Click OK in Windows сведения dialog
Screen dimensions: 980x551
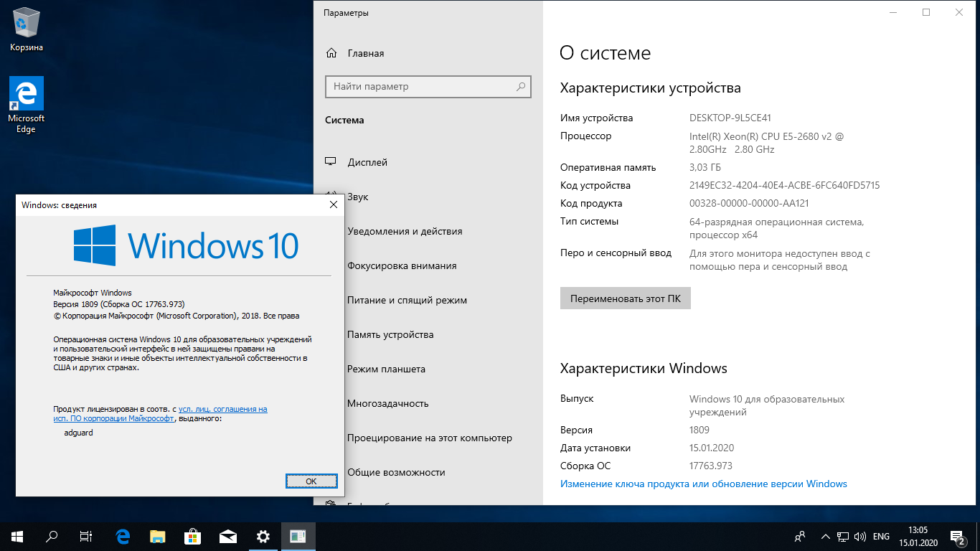pyautogui.click(x=311, y=481)
